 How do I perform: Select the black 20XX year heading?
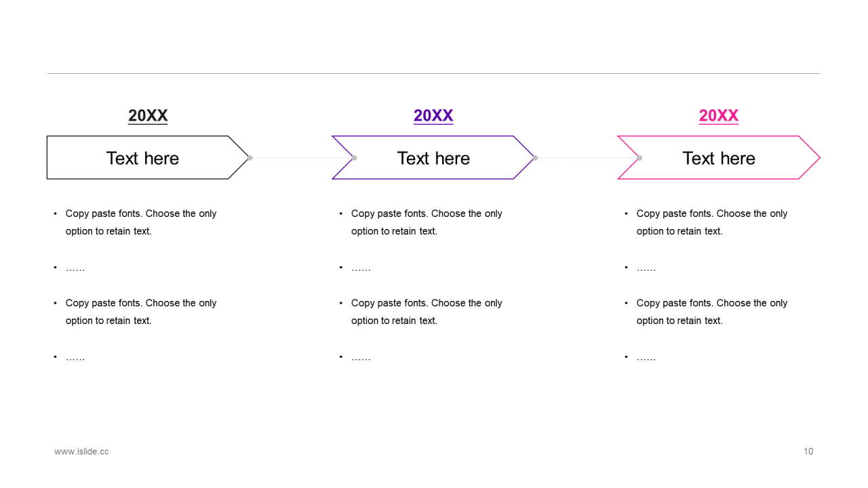coord(148,116)
